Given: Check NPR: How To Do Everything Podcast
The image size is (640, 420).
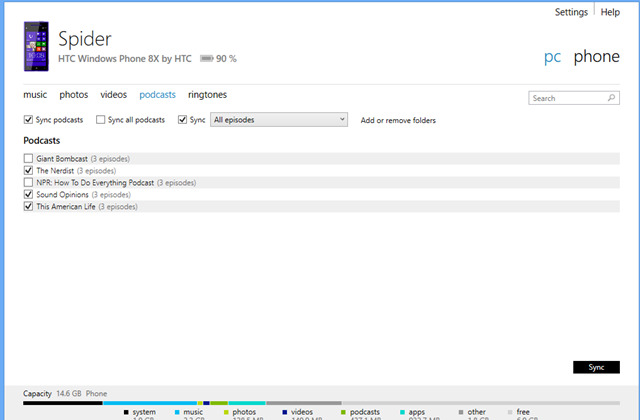Looking at the screenshot, I should [28, 182].
